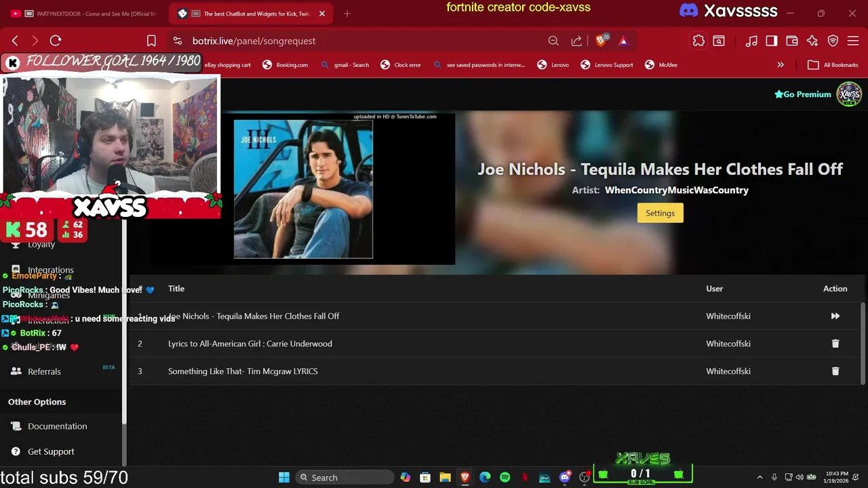This screenshot has height=488, width=868.
Task: Open the tab search icon
Action: pyautogui.click(x=719, y=41)
